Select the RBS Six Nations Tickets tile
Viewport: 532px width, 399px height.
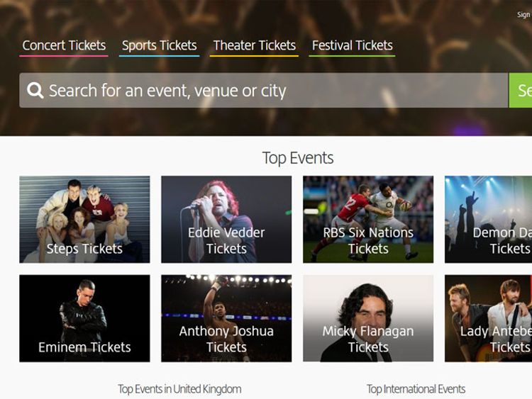368,219
